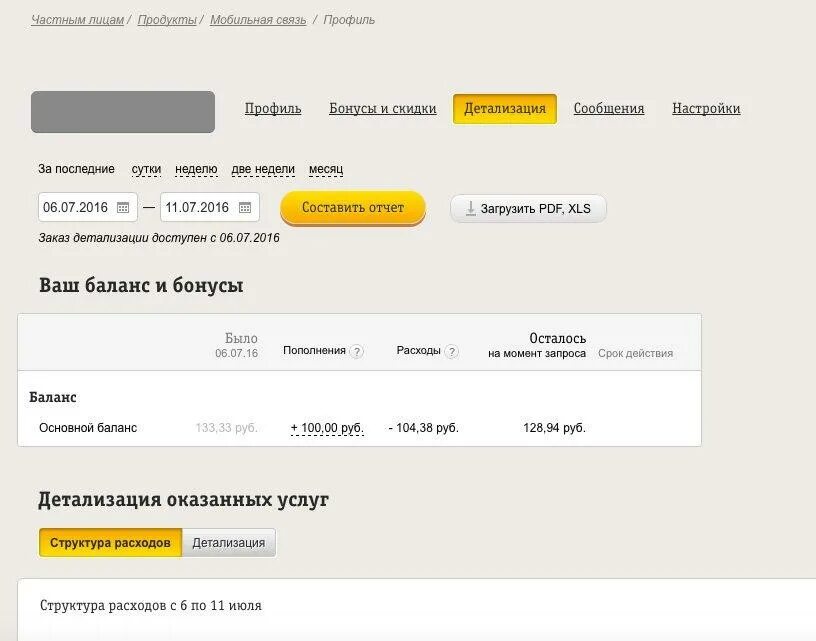The image size is (816, 641).
Task: Click the + 100,00 руб. top-up amount
Action: pyautogui.click(x=327, y=428)
